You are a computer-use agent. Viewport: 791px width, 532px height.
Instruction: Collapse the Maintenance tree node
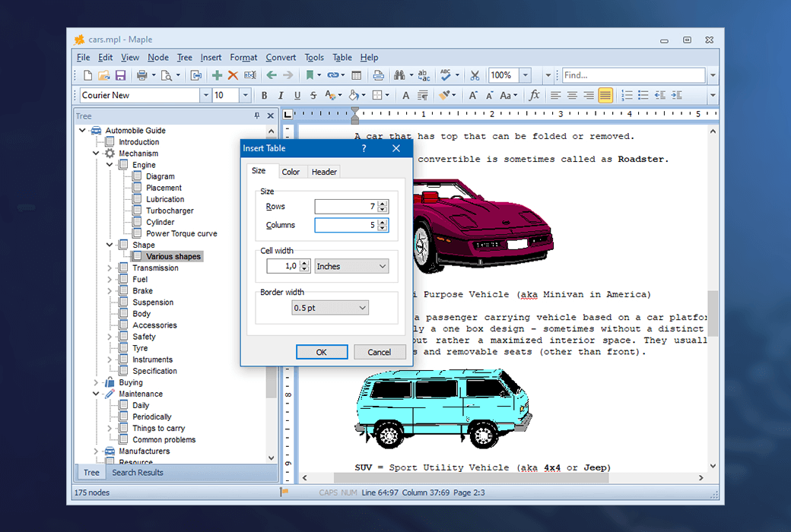tap(96, 394)
